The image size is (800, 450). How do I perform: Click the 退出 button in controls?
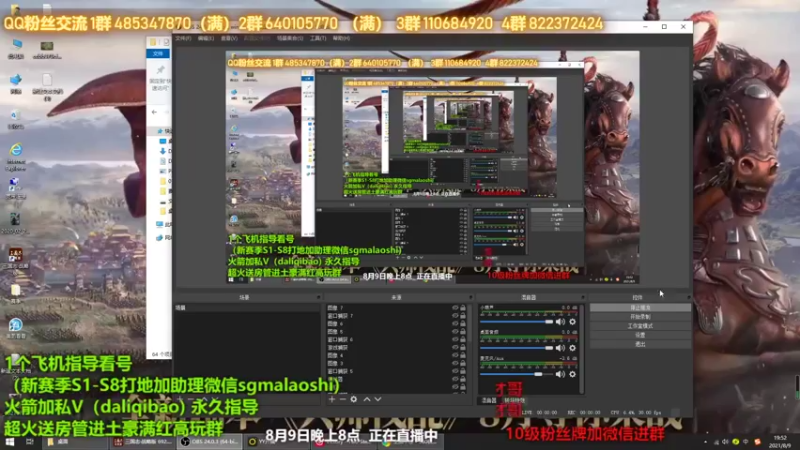pyautogui.click(x=640, y=344)
